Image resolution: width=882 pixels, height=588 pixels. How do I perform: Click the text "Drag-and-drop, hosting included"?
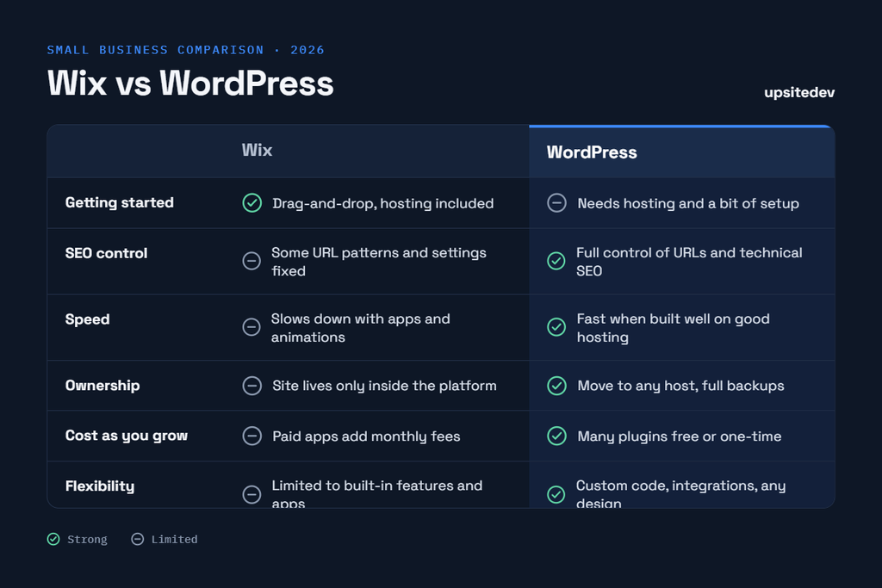click(383, 203)
